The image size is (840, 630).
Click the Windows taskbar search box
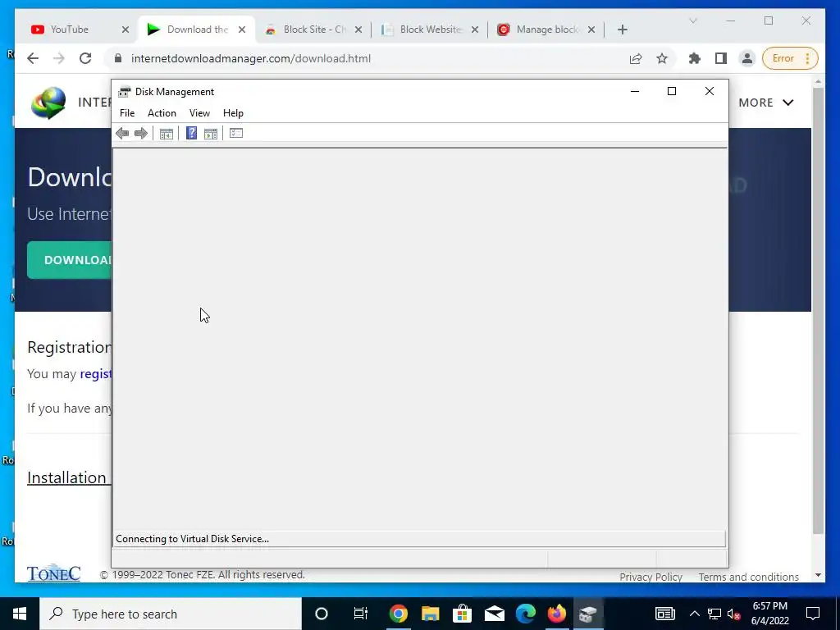(x=171, y=614)
